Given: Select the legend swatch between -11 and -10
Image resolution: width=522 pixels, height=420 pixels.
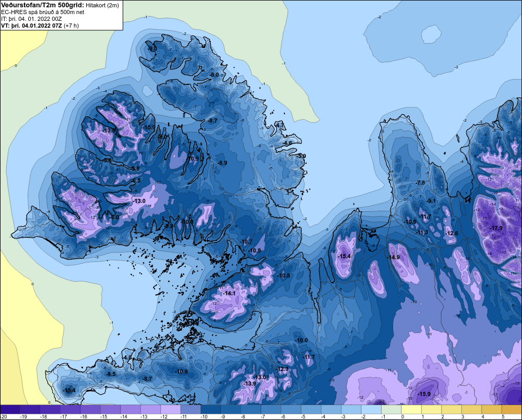Looking at the screenshot, I should pyautogui.click(x=191, y=409).
